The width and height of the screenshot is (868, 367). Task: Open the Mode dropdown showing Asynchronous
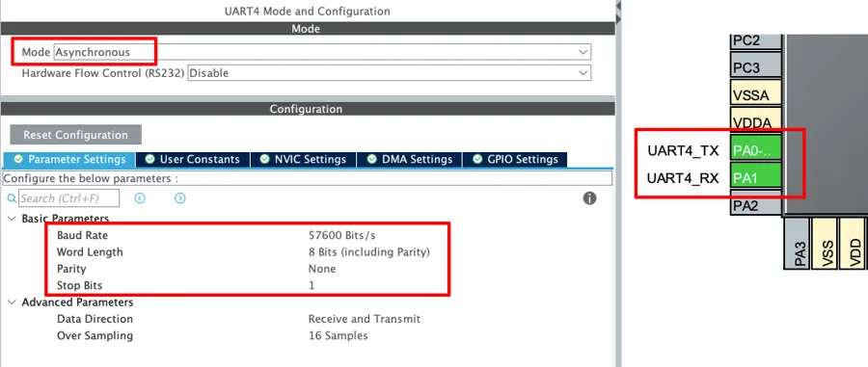[322, 52]
